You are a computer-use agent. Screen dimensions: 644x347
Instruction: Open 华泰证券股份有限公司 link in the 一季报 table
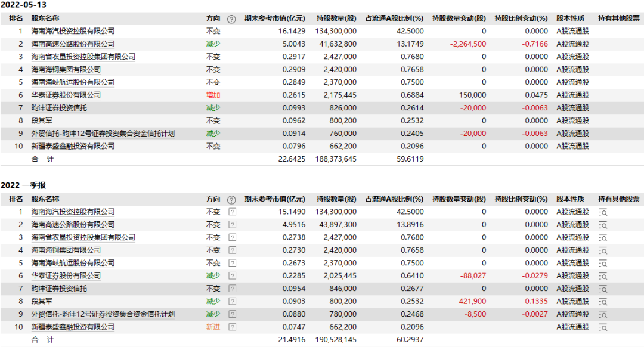pyautogui.click(x=66, y=276)
